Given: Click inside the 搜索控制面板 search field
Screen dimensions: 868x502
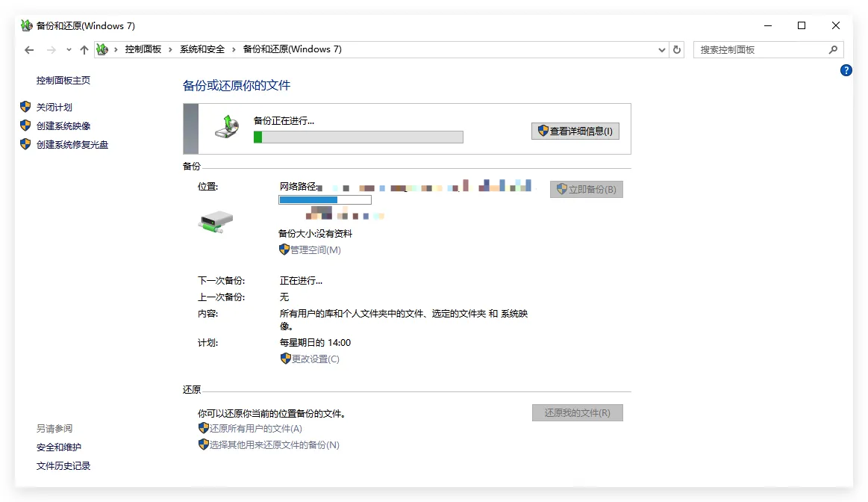Looking at the screenshot, I should coord(760,50).
